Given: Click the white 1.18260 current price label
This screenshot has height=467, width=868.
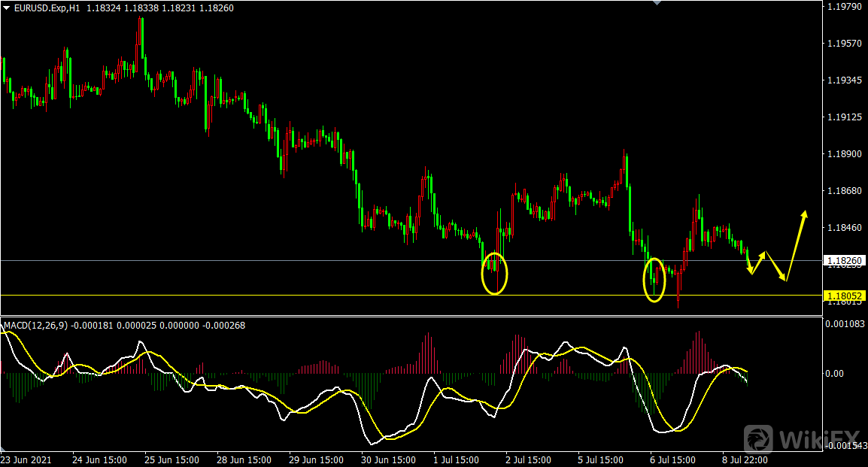Looking at the screenshot, I should (x=844, y=261).
